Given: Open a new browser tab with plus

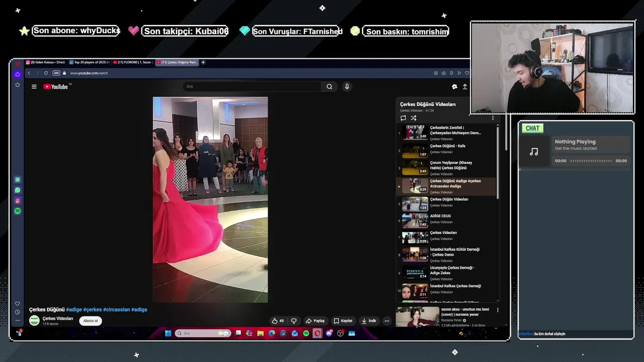Looking at the screenshot, I should [x=203, y=62].
